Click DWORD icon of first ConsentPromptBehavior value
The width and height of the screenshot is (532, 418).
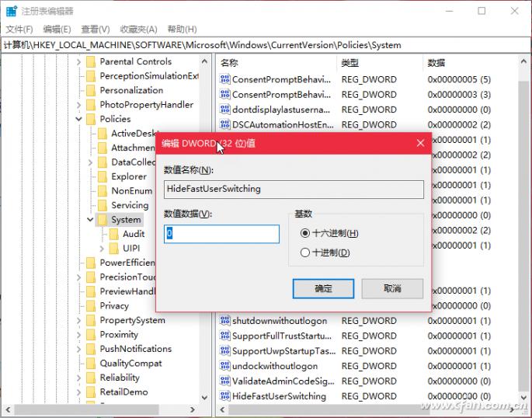[x=225, y=79]
